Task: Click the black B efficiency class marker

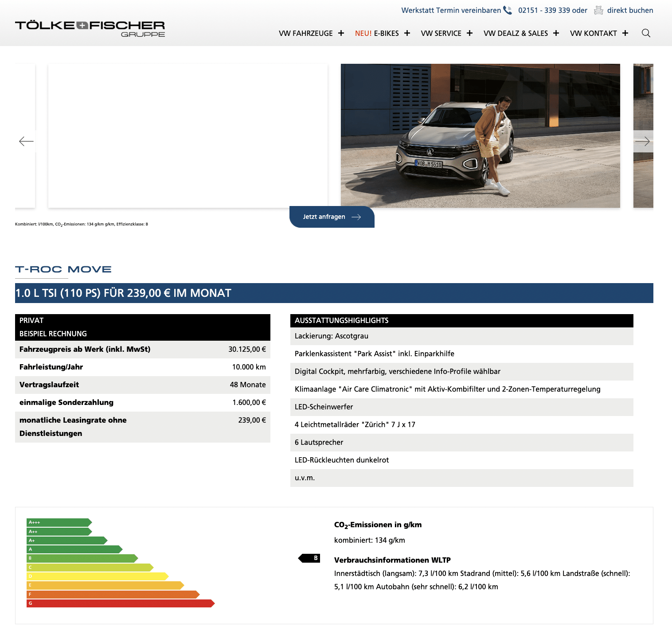Action: [309, 558]
